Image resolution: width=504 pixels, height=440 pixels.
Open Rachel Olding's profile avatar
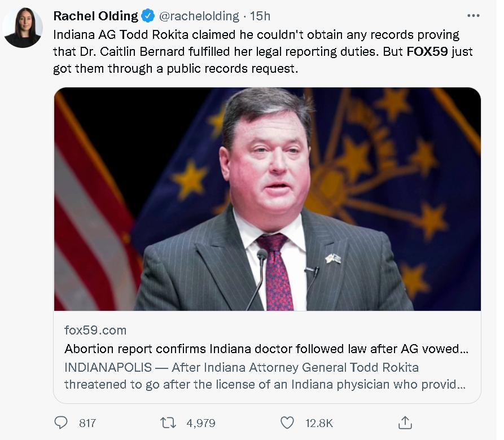[x=23, y=27]
